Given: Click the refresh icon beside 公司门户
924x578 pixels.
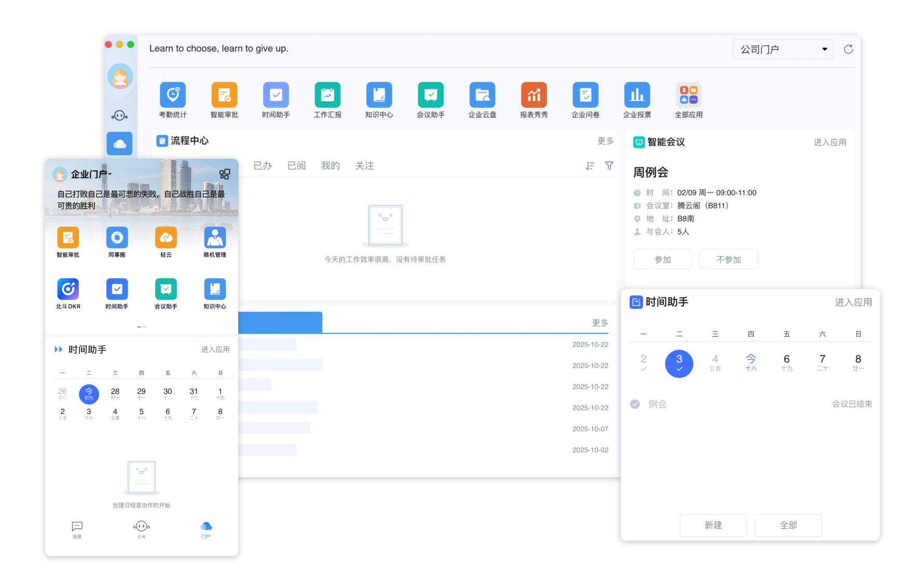Looking at the screenshot, I should click(x=848, y=49).
